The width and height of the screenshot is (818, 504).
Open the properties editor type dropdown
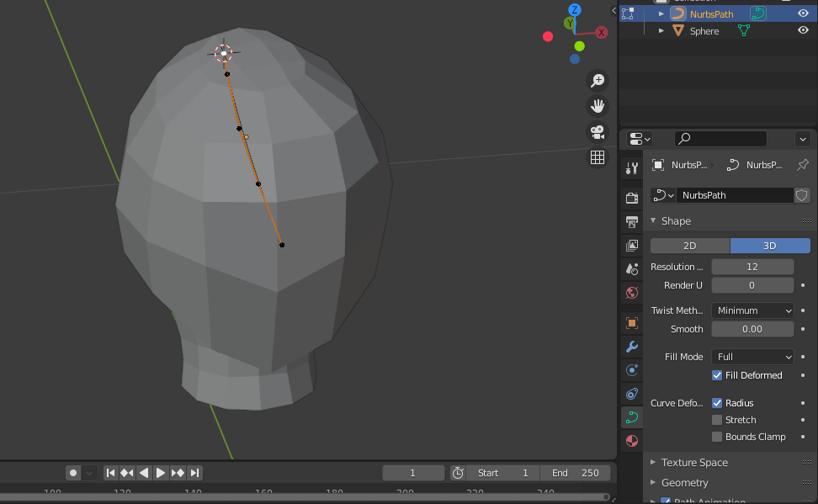tap(639, 140)
